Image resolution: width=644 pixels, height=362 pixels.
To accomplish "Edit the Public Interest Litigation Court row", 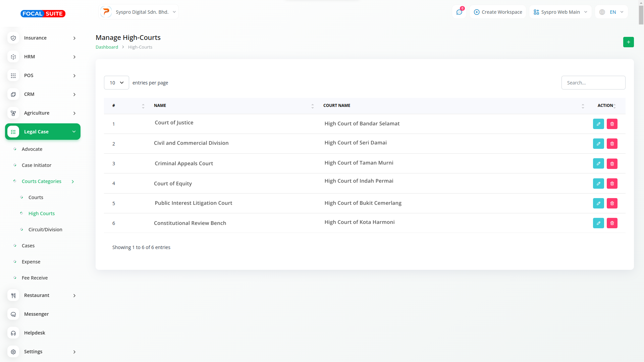I will point(598,203).
